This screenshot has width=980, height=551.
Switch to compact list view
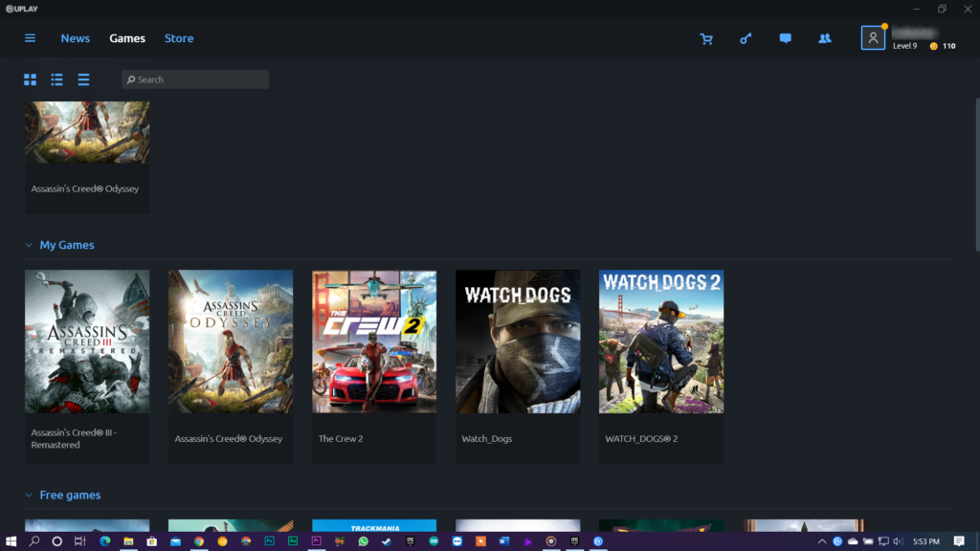[x=84, y=79]
